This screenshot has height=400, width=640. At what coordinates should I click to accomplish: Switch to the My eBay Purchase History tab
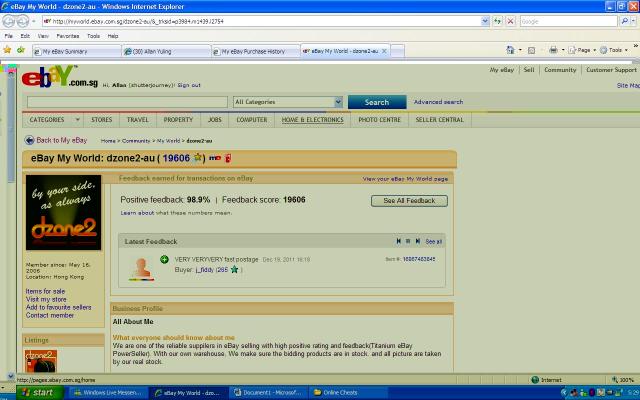tap(252, 50)
